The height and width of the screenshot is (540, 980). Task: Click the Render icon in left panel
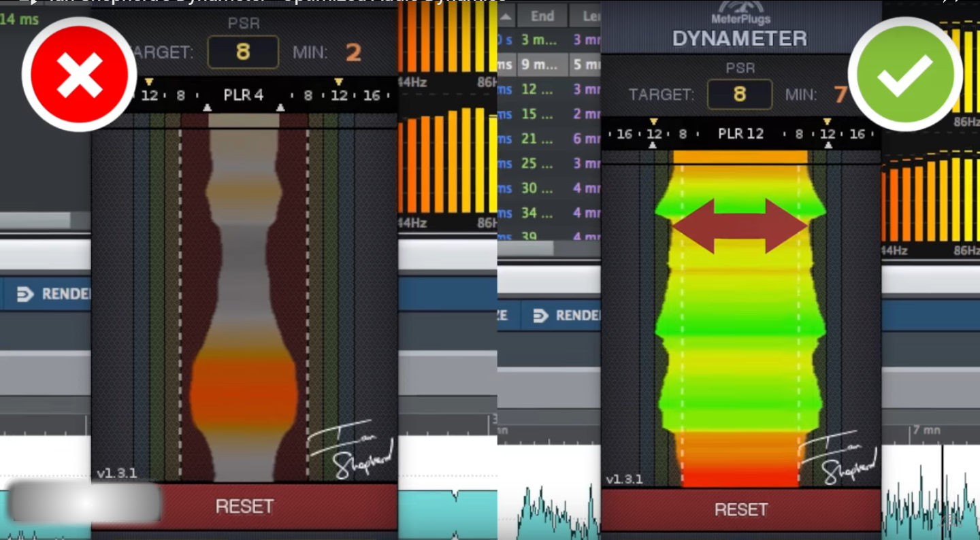click(x=26, y=294)
